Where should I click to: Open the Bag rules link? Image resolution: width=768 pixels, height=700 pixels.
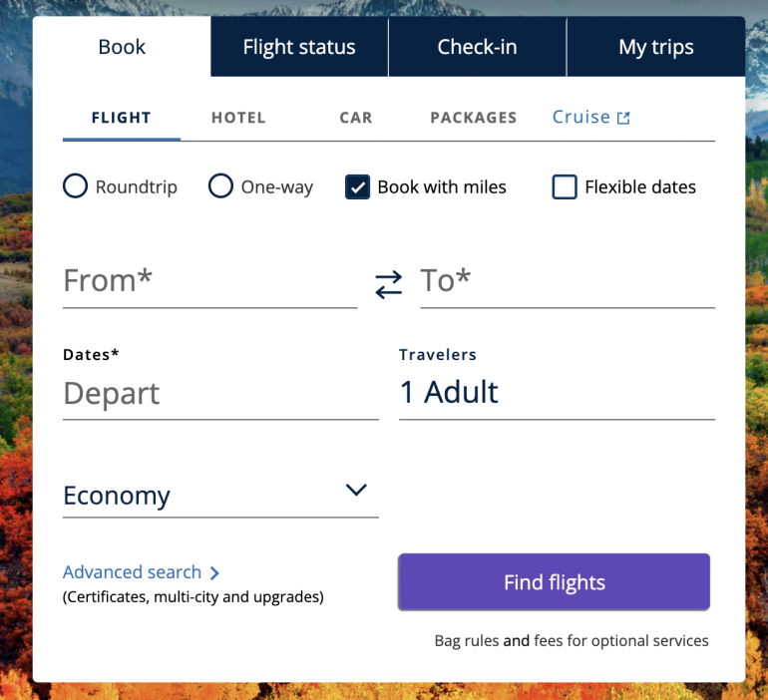click(x=466, y=641)
